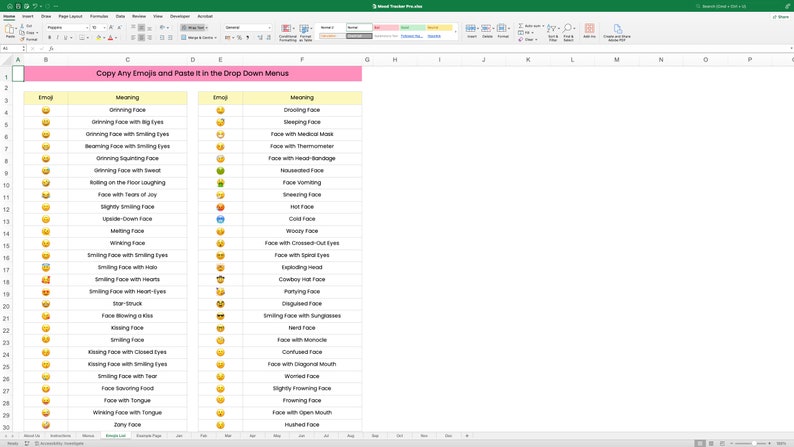Select column H header
This screenshot has height=447, width=794.
tap(394, 60)
